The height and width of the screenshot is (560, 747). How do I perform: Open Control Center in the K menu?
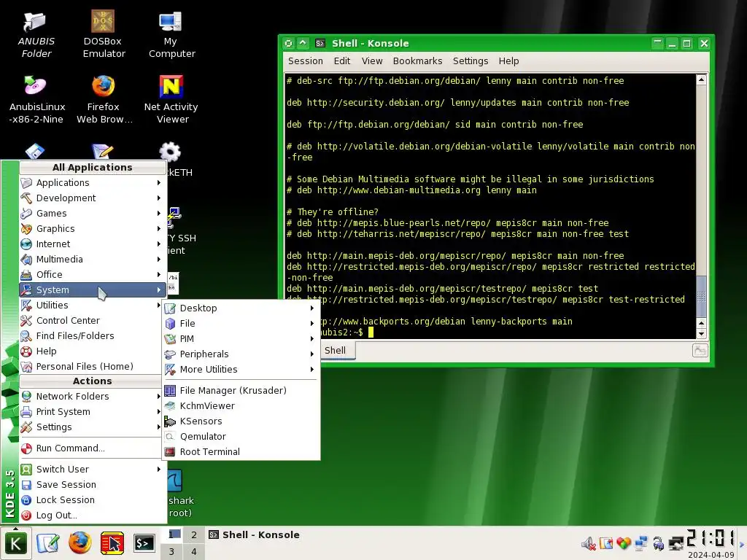tap(92, 321)
